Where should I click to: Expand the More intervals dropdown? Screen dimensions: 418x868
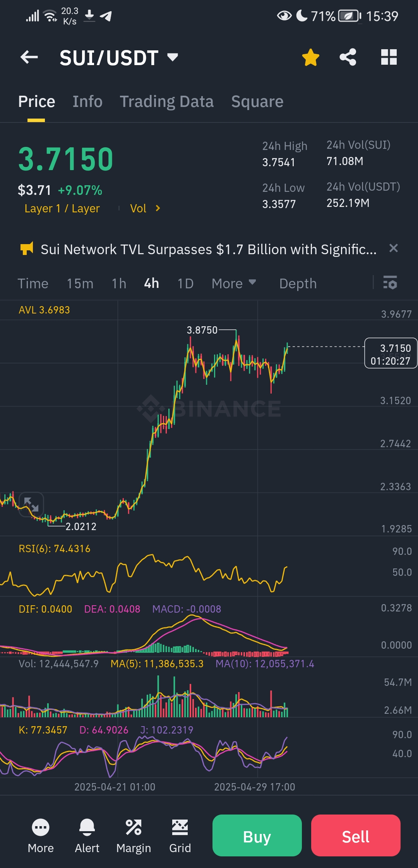coord(234,284)
